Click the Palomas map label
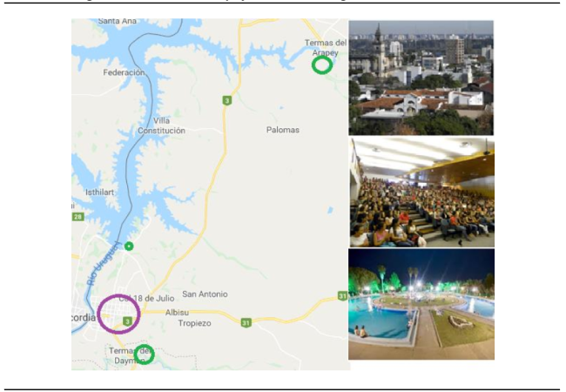Image resolution: width=566 pixels, height=392 pixels. tap(283, 130)
